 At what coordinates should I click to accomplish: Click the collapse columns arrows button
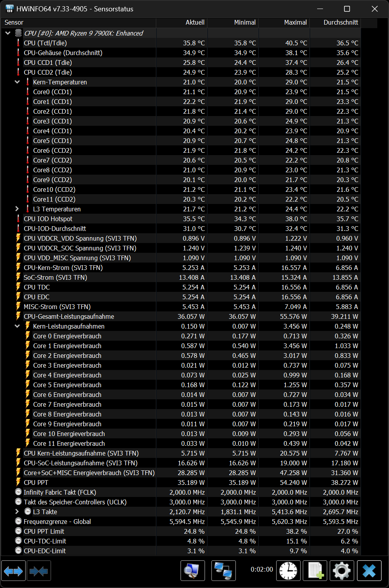pos(39,571)
